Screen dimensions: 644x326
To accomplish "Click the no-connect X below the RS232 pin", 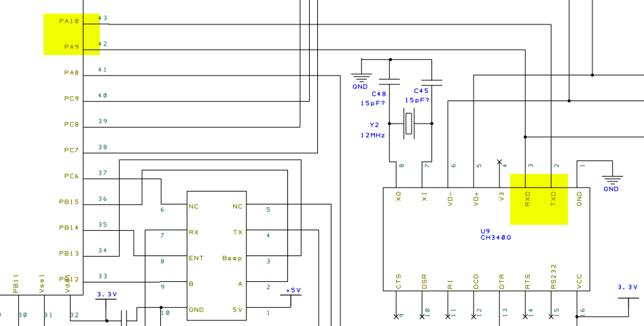I will point(552,316).
